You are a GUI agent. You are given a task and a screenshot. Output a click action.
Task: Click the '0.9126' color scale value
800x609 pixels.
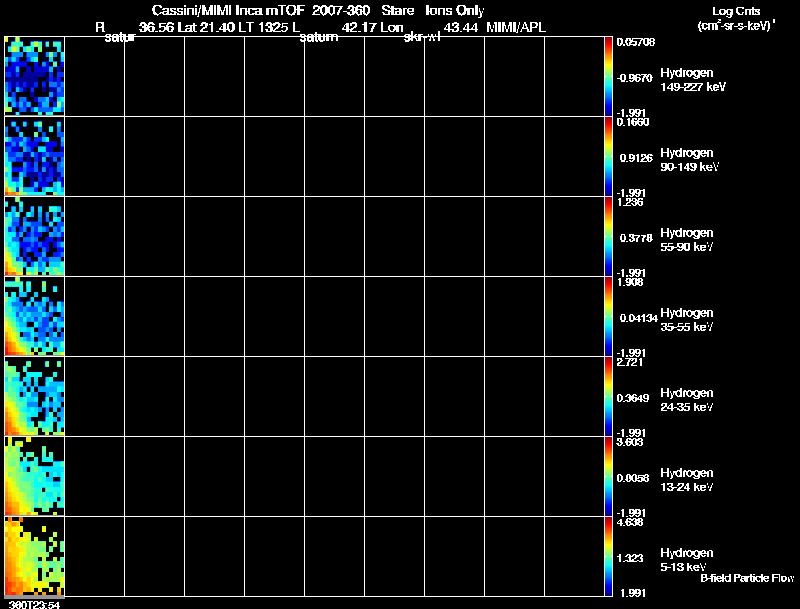(x=636, y=158)
